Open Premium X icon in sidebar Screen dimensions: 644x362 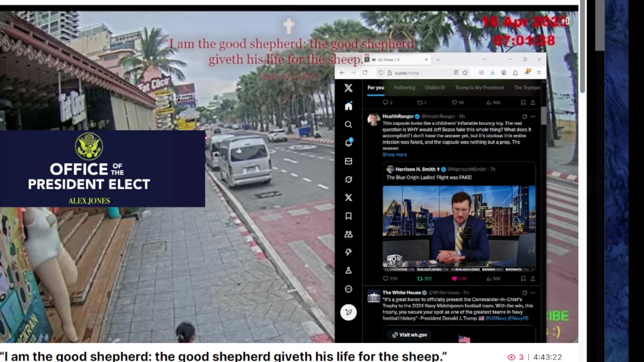348,198
